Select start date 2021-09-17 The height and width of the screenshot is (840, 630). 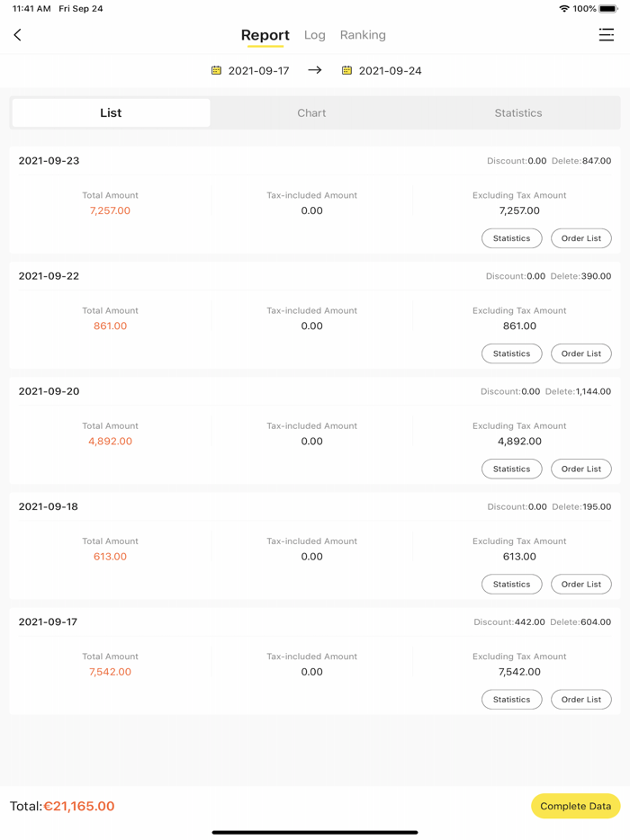click(x=258, y=70)
